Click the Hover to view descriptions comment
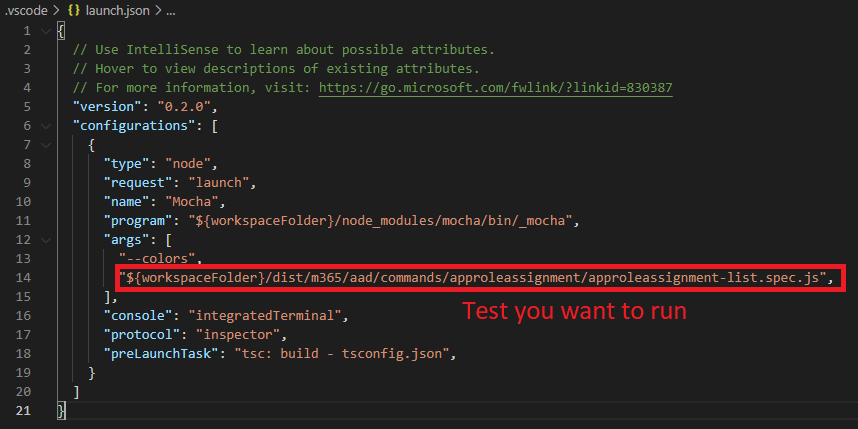This screenshot has height=429, width=858. [276, 69]
